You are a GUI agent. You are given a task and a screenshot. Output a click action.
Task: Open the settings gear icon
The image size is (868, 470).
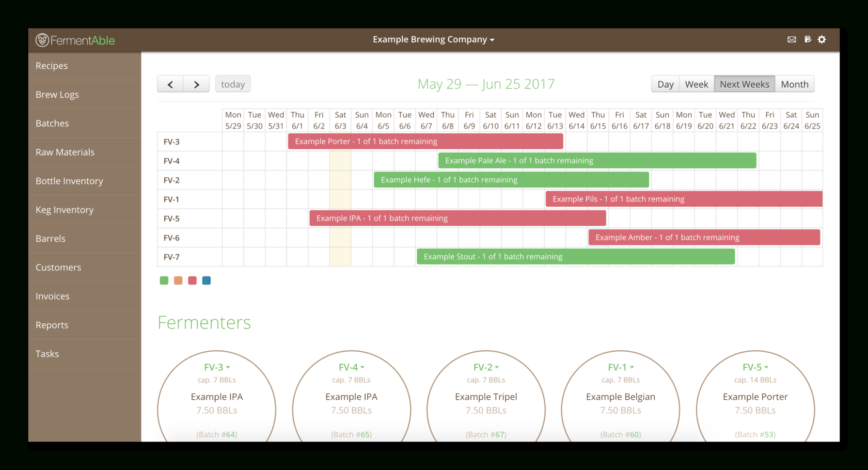click(822, 39)
